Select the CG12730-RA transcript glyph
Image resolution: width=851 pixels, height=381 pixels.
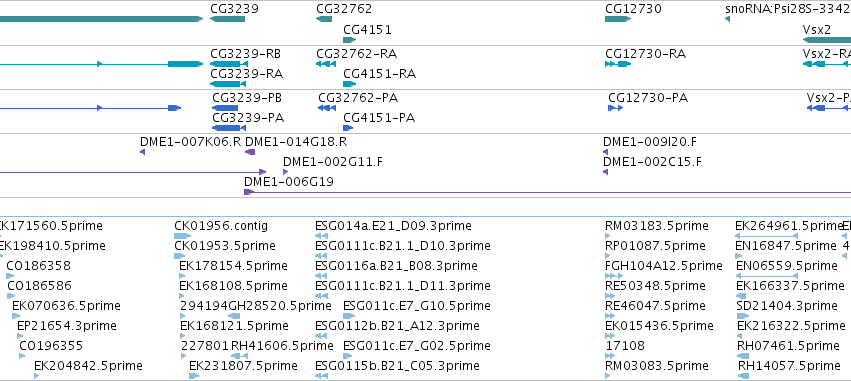tap(618, 64)
